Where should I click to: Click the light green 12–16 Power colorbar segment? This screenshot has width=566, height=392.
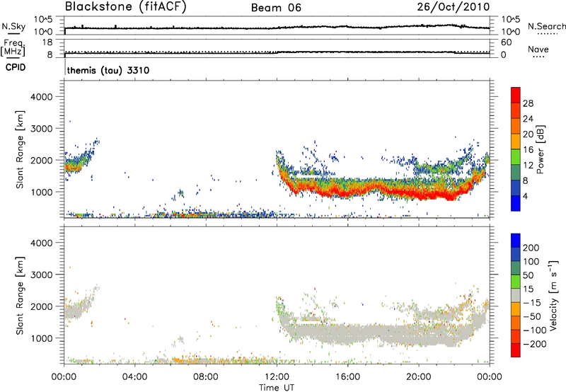pos(516,156)
